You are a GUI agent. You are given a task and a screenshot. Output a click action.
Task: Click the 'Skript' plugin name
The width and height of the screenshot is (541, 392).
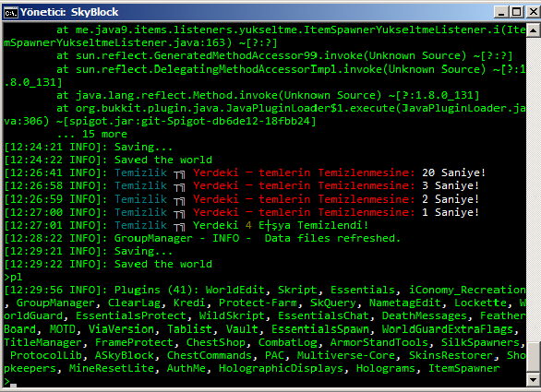click(297, 290)
